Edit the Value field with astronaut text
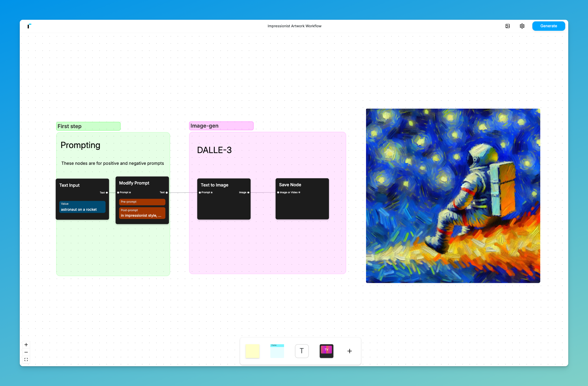The image size is (588, 386). click(x=82, y=207)
